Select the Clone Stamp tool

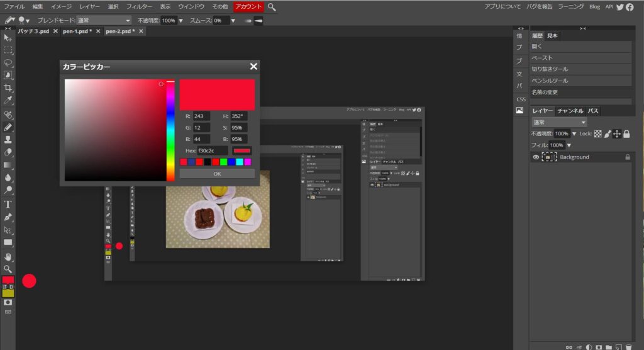tap(8, 139)
